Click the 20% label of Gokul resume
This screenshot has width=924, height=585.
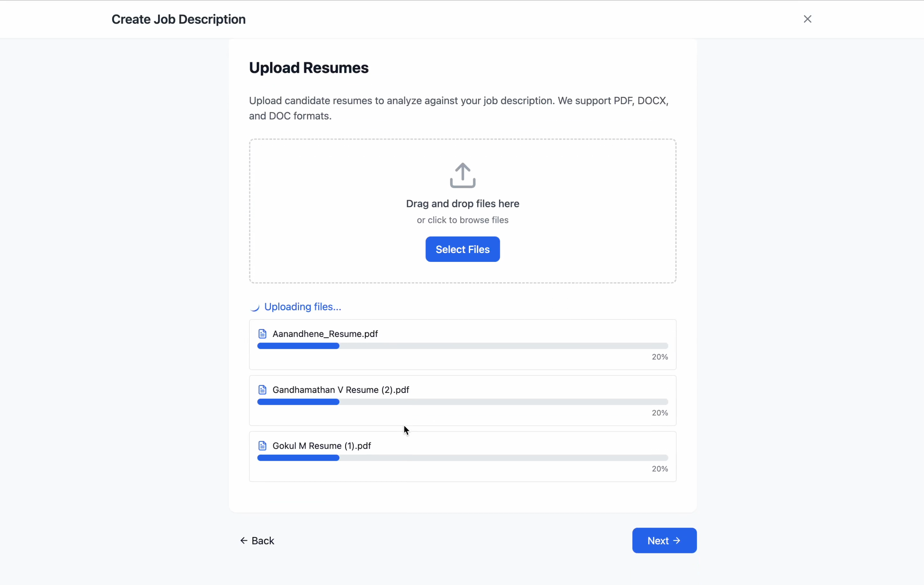coord(660,469)
